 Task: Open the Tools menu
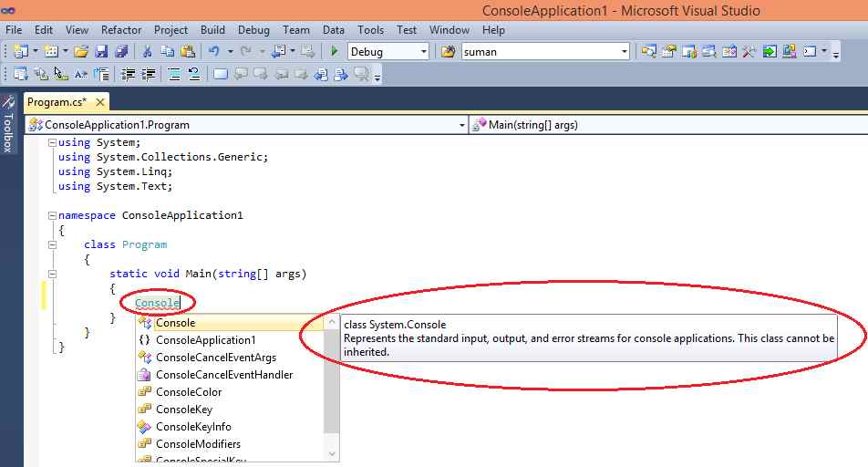coord(370,30)
